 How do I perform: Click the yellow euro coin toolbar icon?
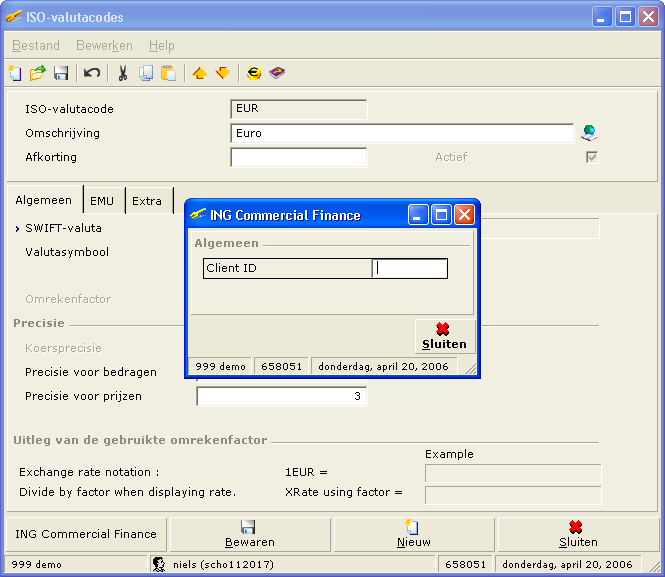click(x=254, y=73)
